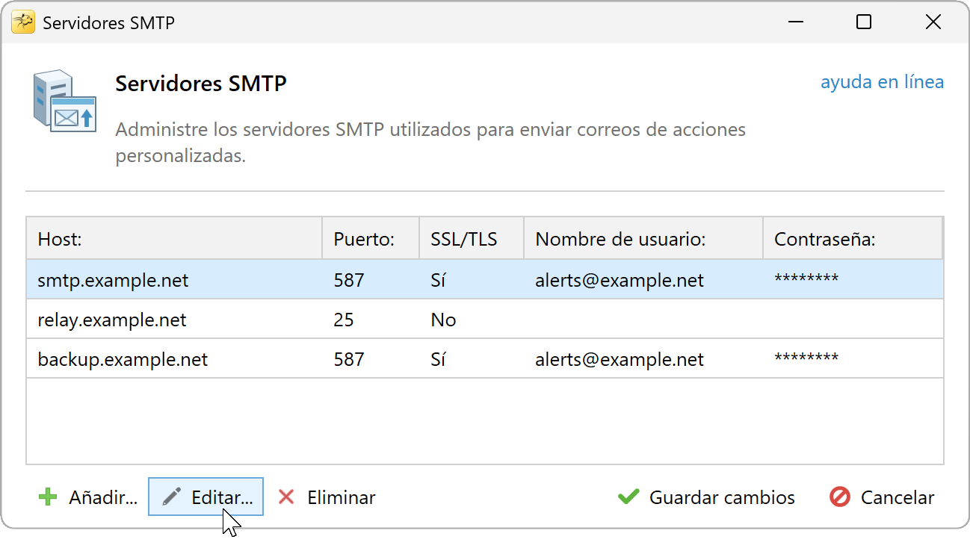Click the Contraseña: column header
Screen dimensions: 970x560
tap(853, 239)
